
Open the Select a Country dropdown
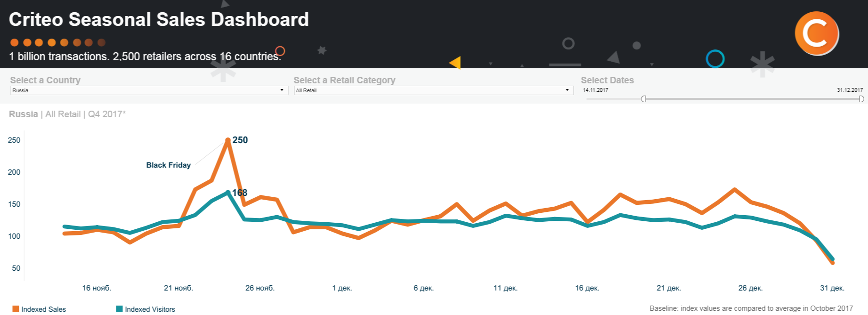coord(149,90)
